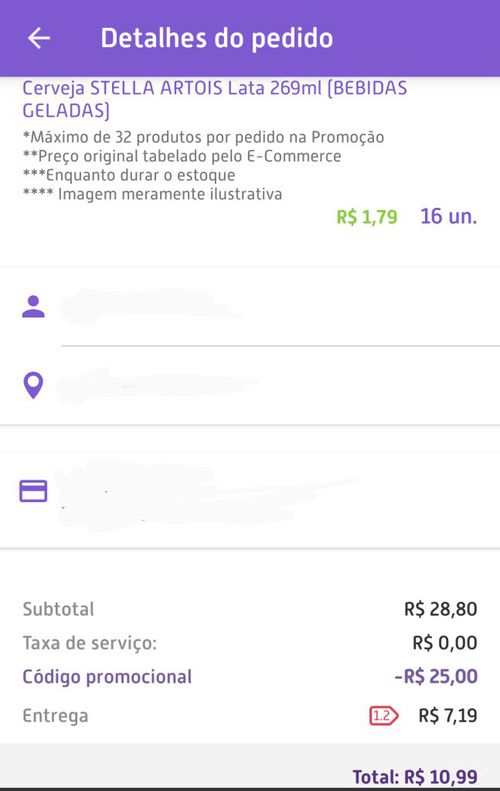Click the -R$ 25,00 promo discount

pyautogui.click(x=436, y=676)
